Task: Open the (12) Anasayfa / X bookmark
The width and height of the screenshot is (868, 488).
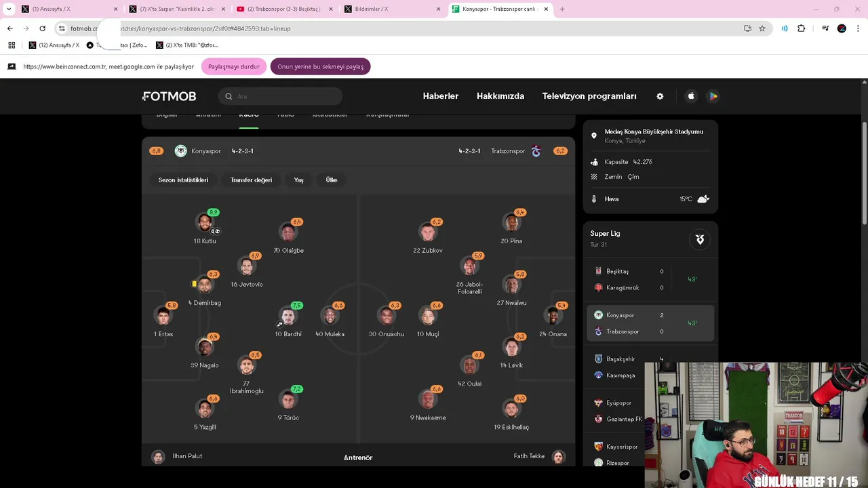Action: pyautogui.click(x=54, y=45)
